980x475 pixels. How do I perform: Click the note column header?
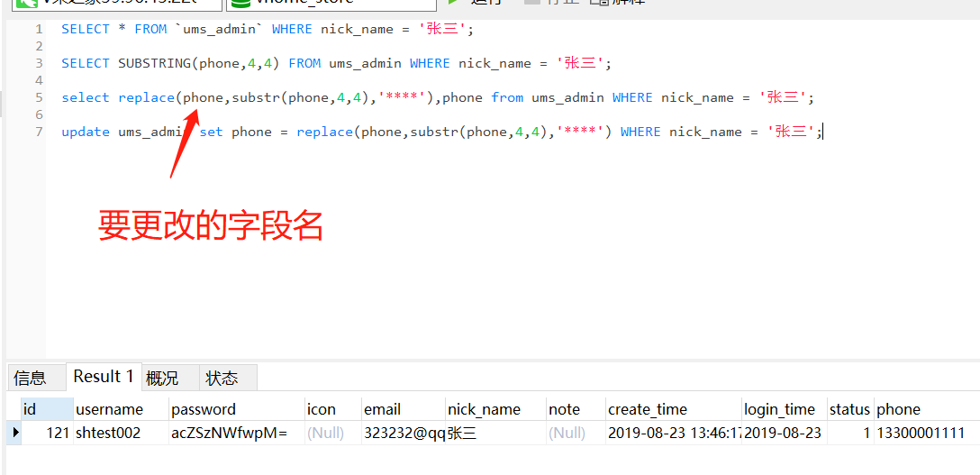pos(576,409)
